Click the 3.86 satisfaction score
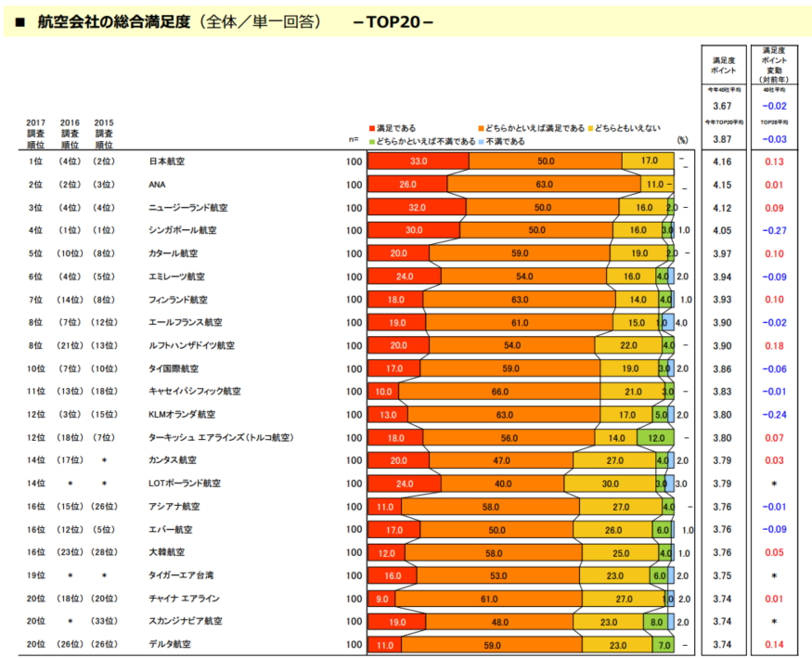The width and height of the screenshot is (812, 658). [722, 369]
